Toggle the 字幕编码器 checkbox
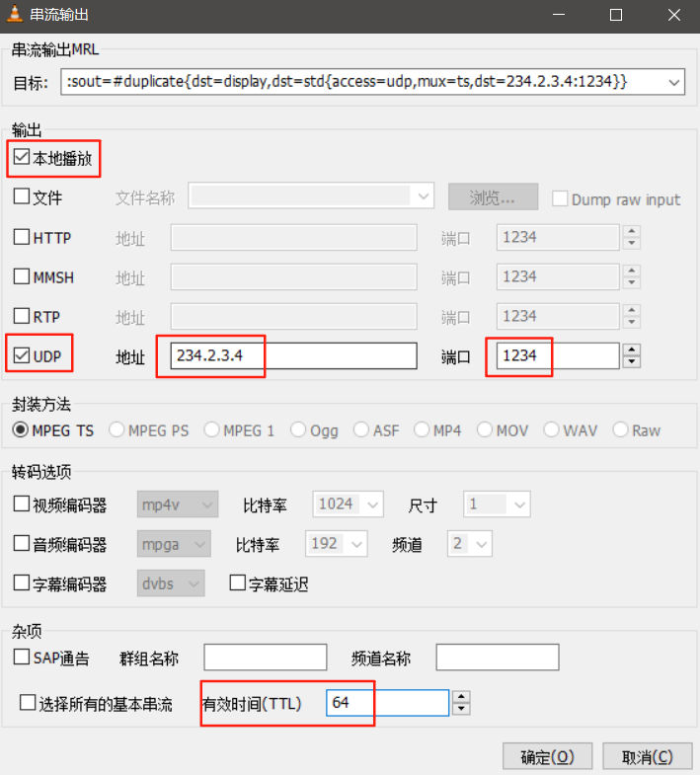Image resolution: width=700 pixels, height=775 pixels. (x=22, y=582)
